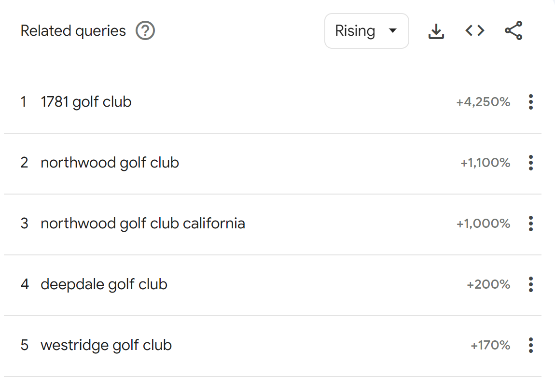The image size is (555, 392).
Task: Select the westridge golf club query
Action: tap(106, 346)
